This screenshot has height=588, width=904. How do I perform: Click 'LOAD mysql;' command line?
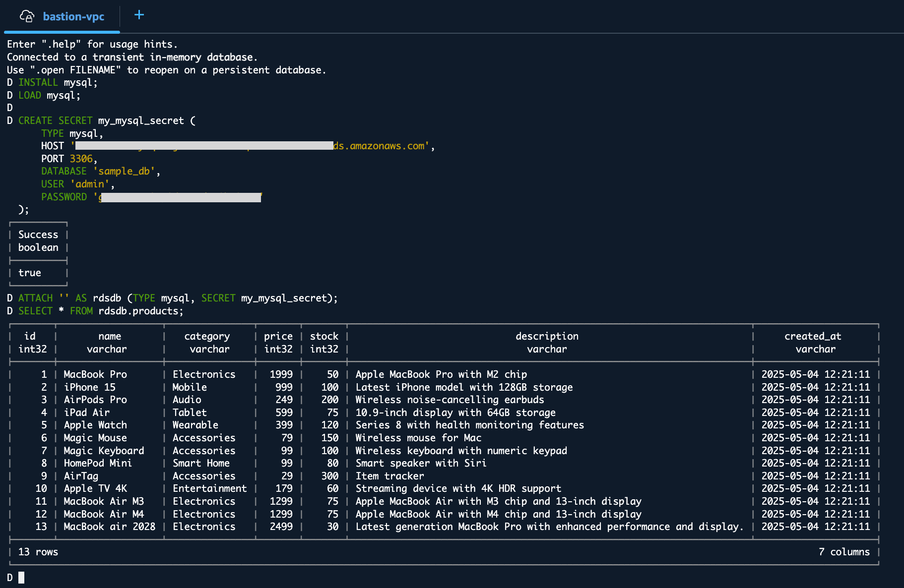[44, 95]
